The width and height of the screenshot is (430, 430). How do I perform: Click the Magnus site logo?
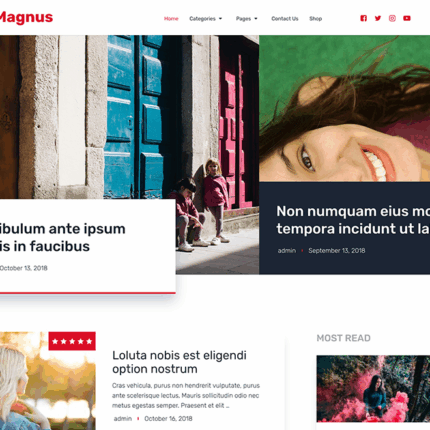tap(26, 17)
